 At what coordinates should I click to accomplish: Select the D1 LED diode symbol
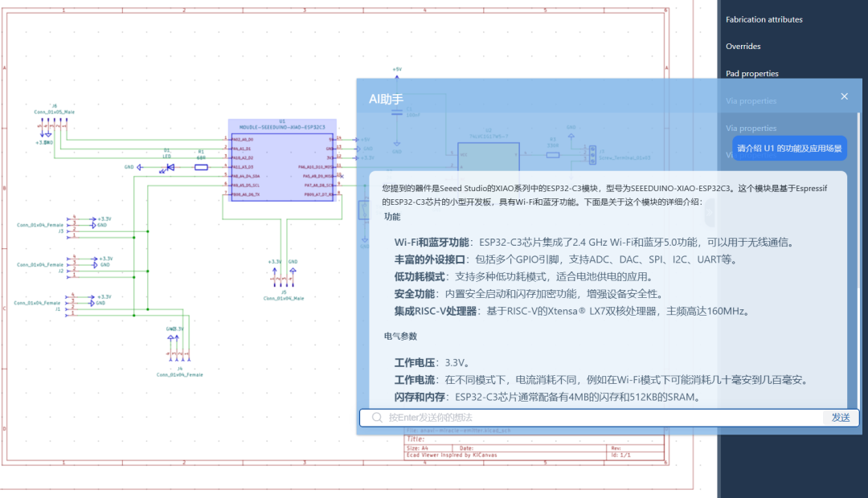tap(168, 166)
